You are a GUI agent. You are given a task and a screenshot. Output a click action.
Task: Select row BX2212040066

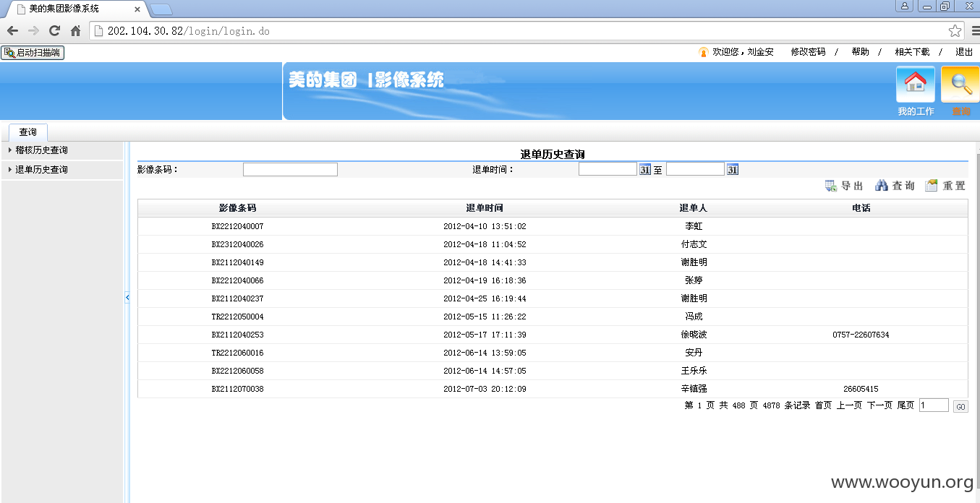[x=553, y=280]
